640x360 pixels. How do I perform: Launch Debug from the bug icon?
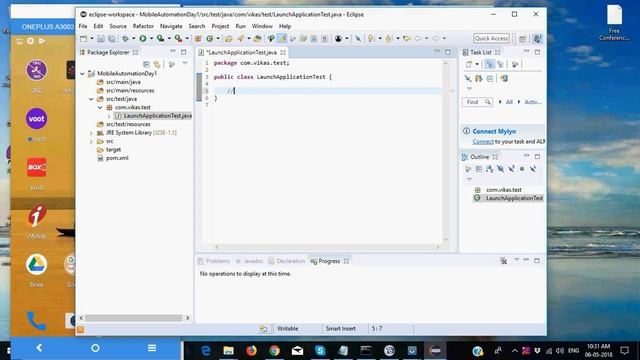[x=125, y=38]
